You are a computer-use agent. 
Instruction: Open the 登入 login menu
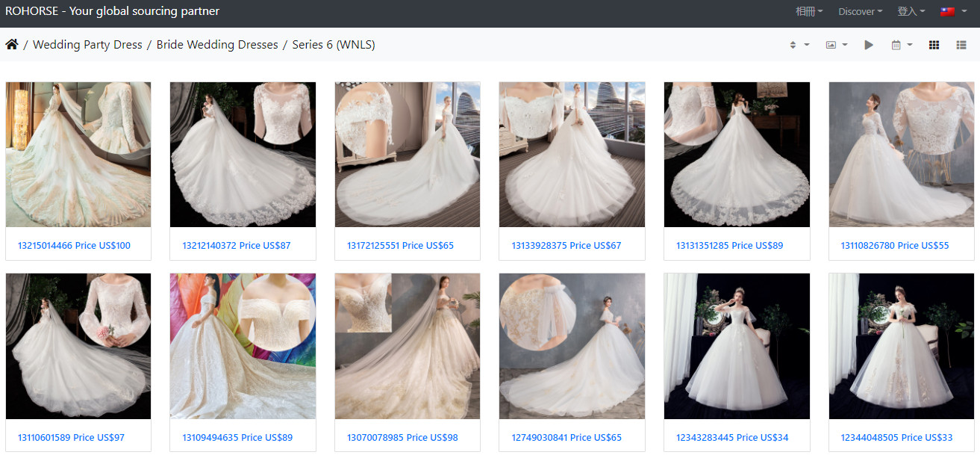pyautogui.click(x=911, y=11)
